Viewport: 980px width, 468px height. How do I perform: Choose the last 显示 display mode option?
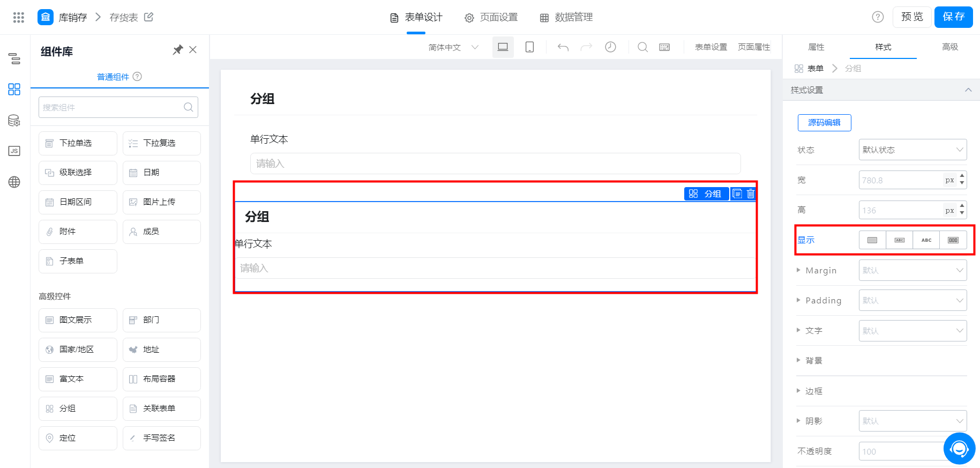953,240
